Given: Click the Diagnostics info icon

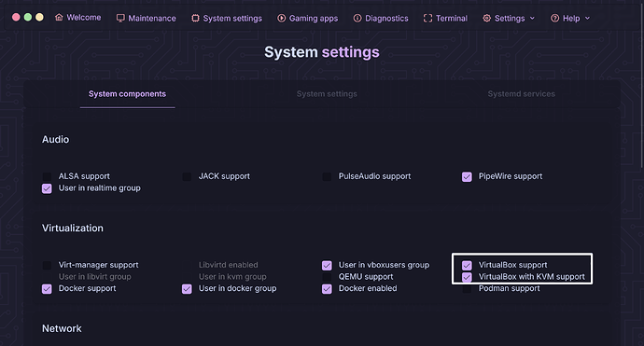Looking at the screenshot, I should tap(357, 18).
